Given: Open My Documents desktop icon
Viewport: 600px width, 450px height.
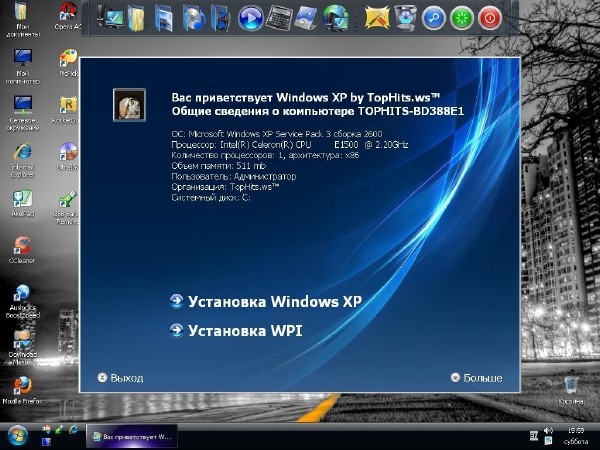Looking at the screenshot, I should coord(22,19).
